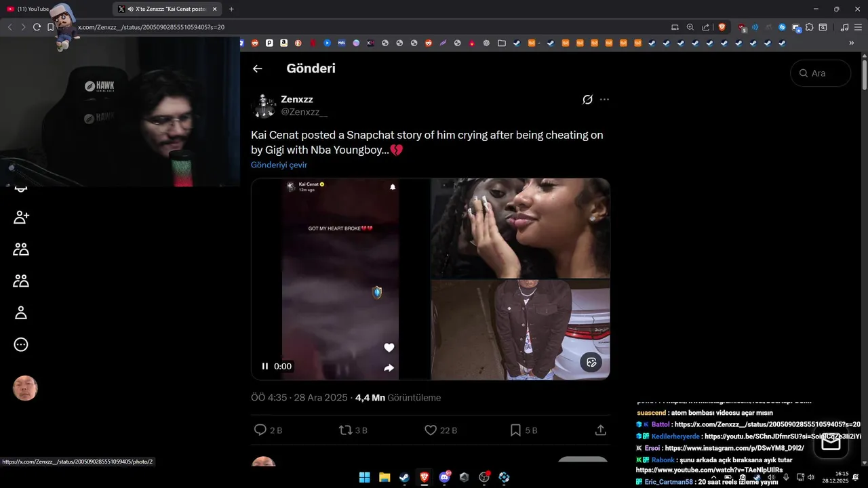Click the share page icon in address bar
The image size is (868, 488).
pyautogui.click(x=705, y=27)
